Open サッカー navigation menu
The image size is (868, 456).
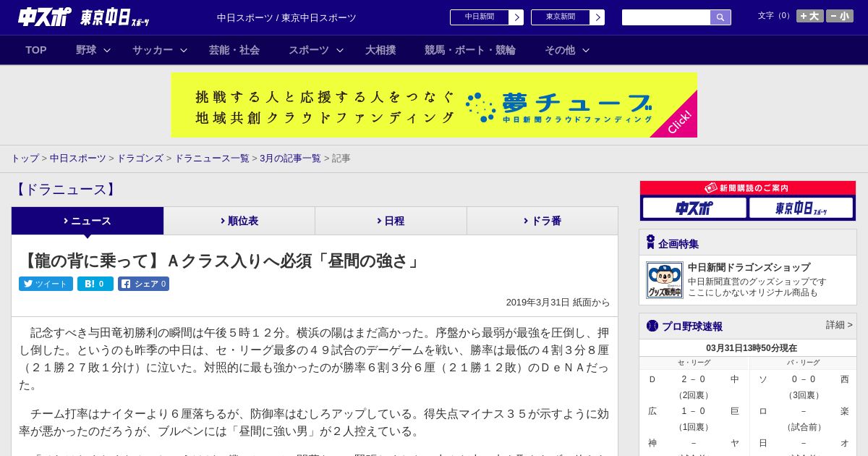tap(153, 50)
